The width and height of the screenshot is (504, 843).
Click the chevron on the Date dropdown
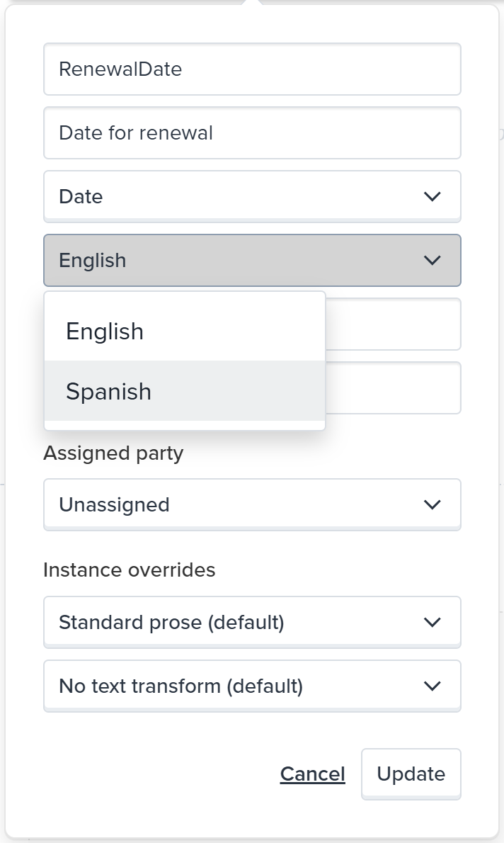coord(432,196)
